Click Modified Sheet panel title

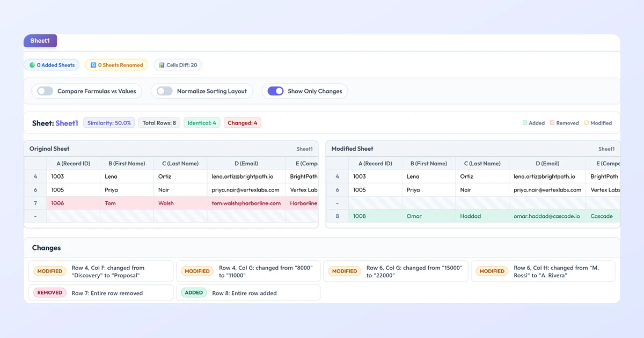pos(352,149)
